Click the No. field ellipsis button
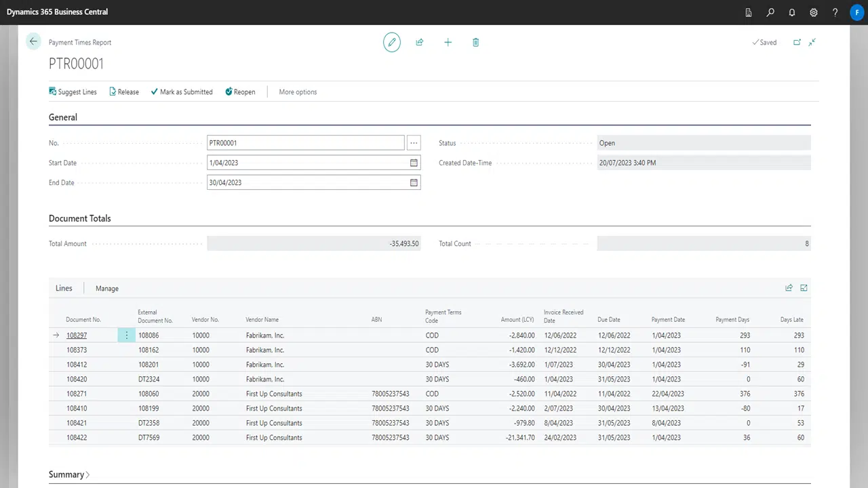The height and width of the screenshot is (488, 868). tap(414, 143)
